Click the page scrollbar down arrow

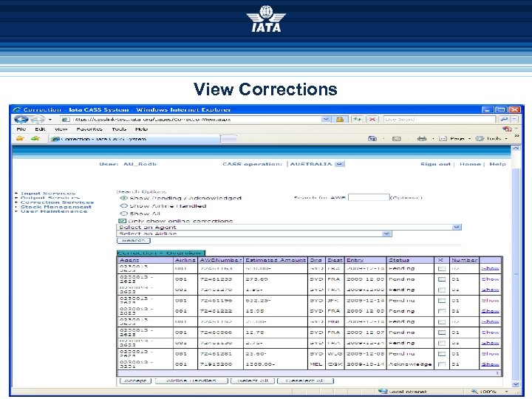[x=516, y=384]
